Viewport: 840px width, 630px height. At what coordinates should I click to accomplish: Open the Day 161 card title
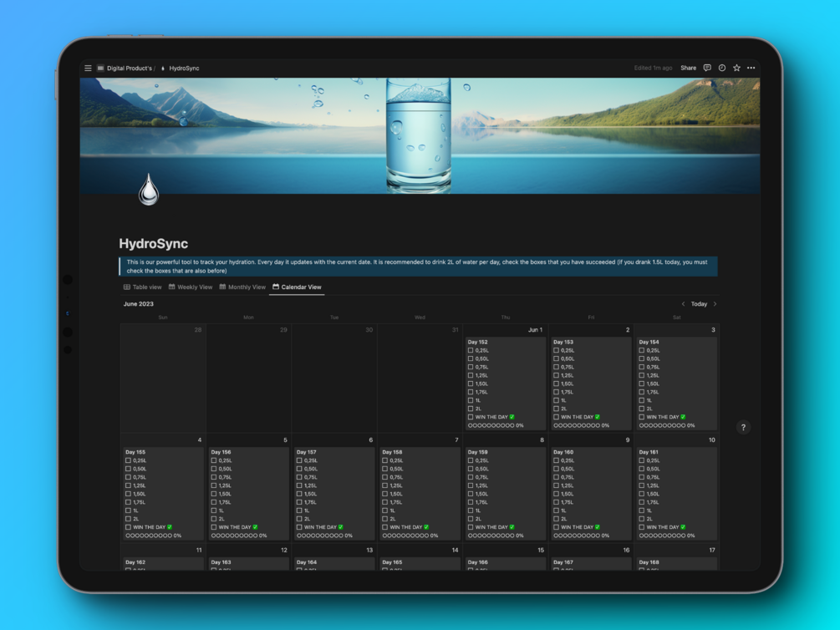(x=649, y=452)
